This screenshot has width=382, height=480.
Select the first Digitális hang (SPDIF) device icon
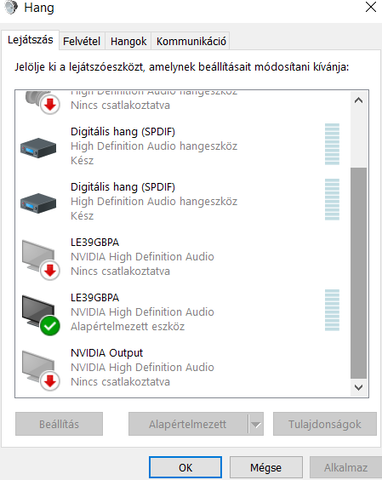(x=38, y=148)
